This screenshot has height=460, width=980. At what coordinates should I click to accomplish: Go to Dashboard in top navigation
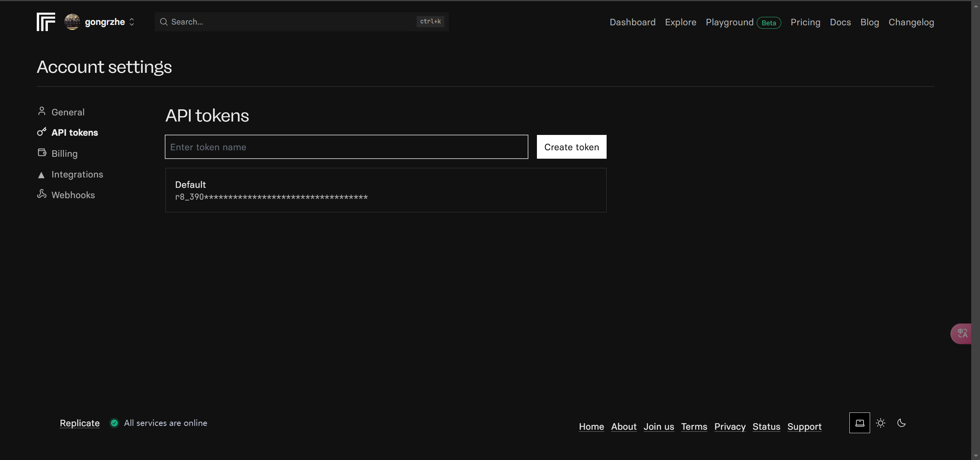click(632, 22)
